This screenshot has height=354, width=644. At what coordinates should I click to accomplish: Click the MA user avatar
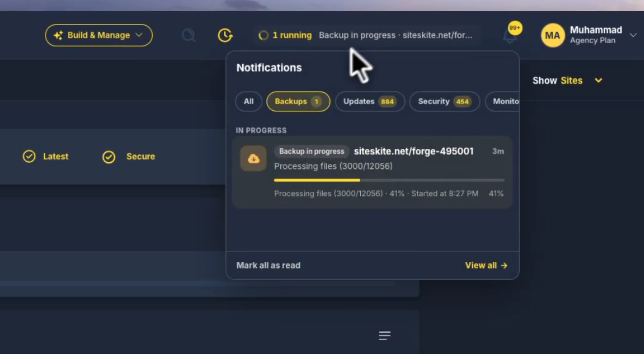(553, 35)
